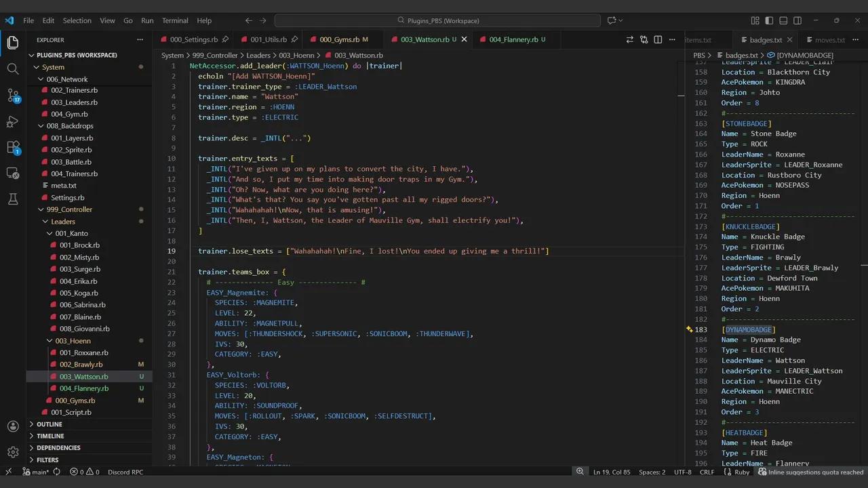Click the main branch status bar button
The height and width of the screenshot is (488, 868).
[x=35, y=472]
